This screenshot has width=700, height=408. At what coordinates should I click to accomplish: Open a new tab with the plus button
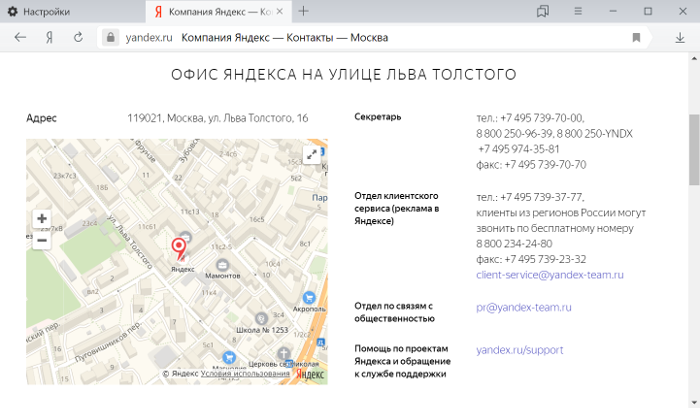[304, 11]
